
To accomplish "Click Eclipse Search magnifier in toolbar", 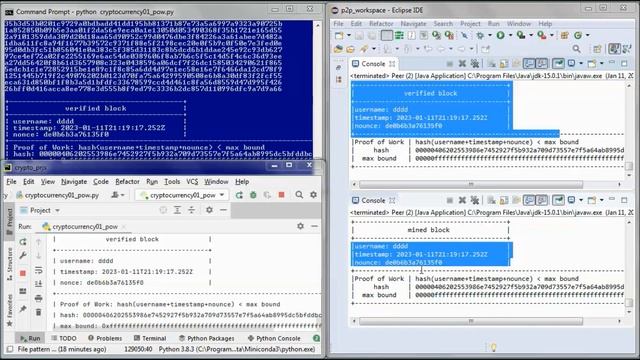I will coord(576,49).
